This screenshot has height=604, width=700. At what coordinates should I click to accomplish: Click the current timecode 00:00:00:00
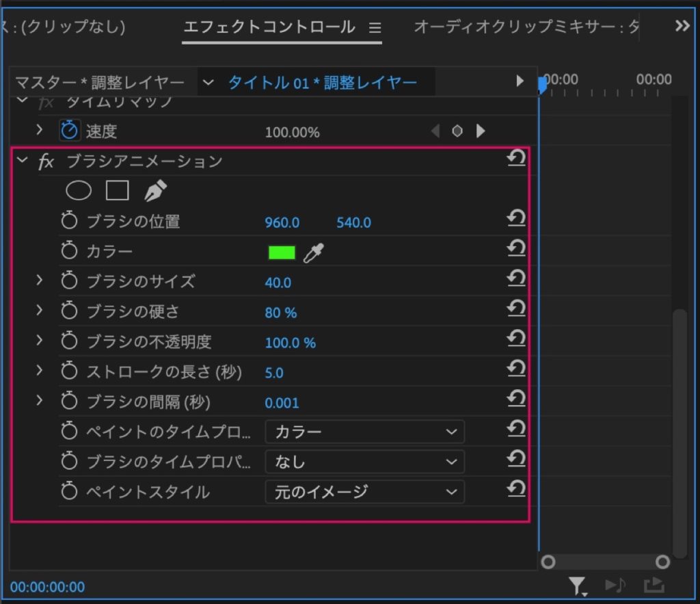point(47,587)
